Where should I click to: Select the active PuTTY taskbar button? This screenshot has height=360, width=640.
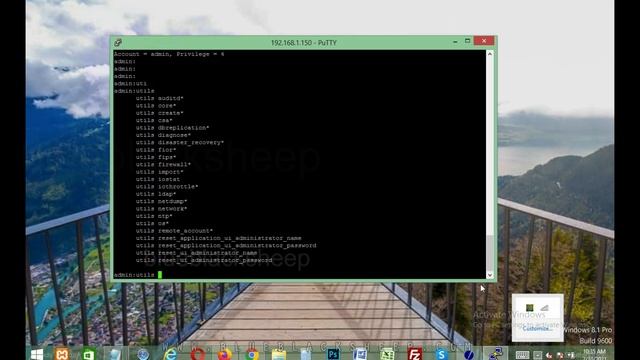click(x=495, y=354)
